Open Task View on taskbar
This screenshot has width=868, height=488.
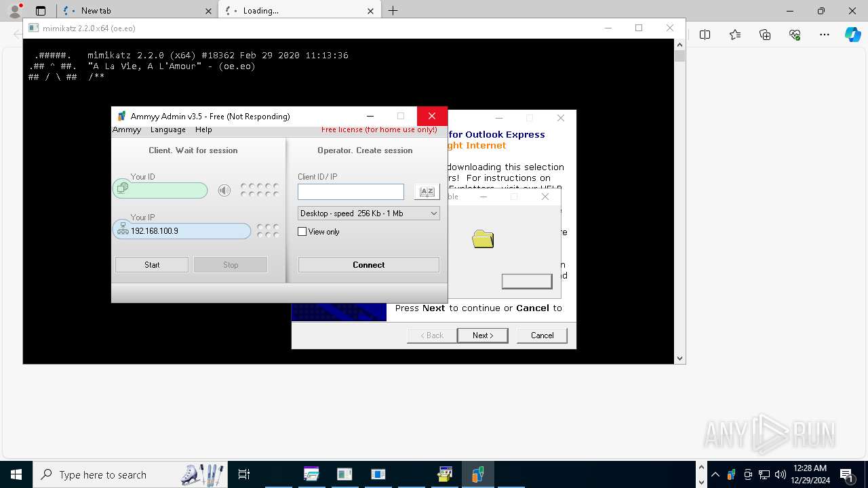click(244, 474)
